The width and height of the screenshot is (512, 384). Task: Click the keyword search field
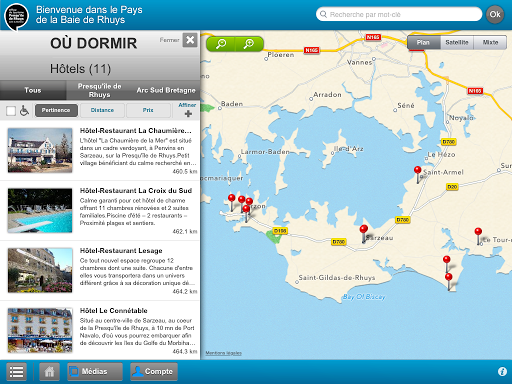pyautogui.click(x=399, y=14)
